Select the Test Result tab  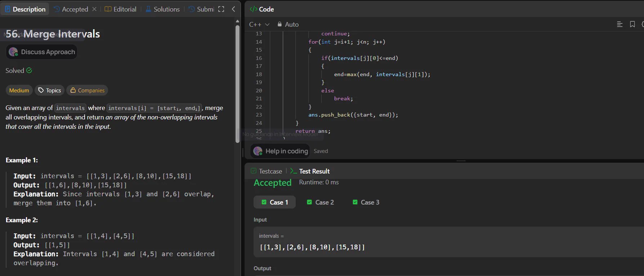[x=310, y=171]
